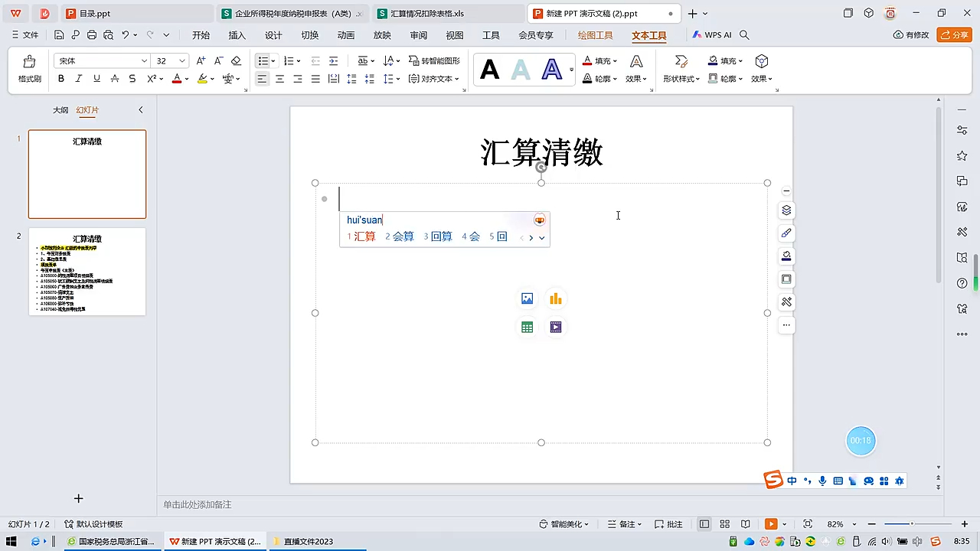980x551 pixels.
Task: Select the black text art preset A
Action: pos(489,70)
